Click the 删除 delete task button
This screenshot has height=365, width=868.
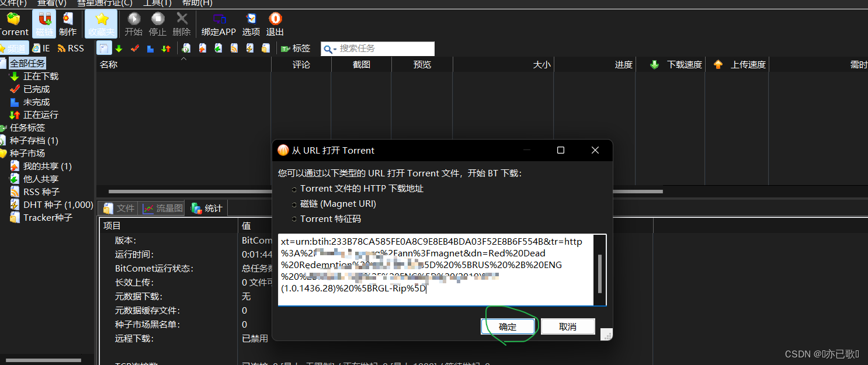pyautogui.click(x=182, y=24)
